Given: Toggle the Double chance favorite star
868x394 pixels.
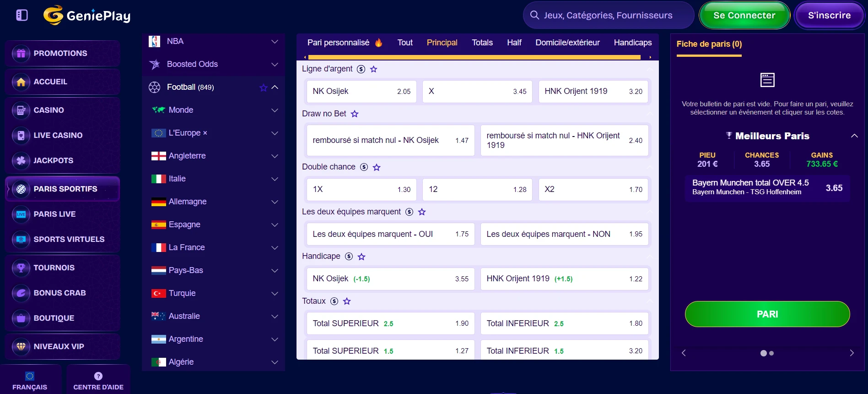Looking at the screenshot, I should click(x=377, y=167).
